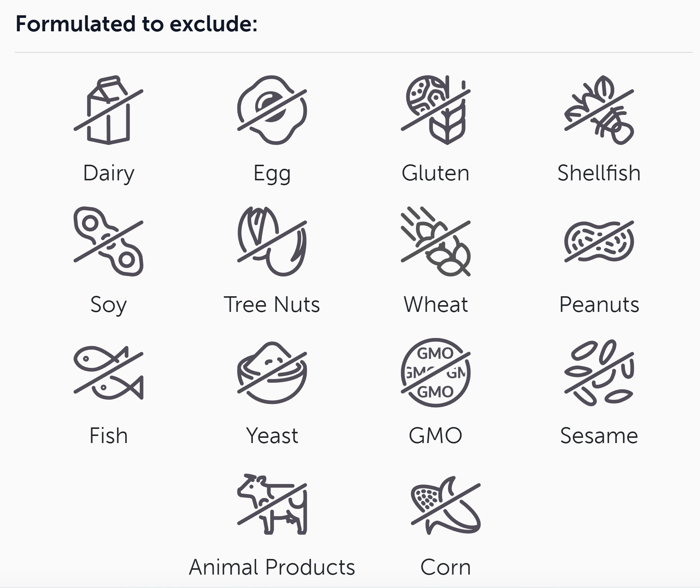Click the crossed-out fried egg icon
This screenshot has width=700, height=588.
[272, 110]
